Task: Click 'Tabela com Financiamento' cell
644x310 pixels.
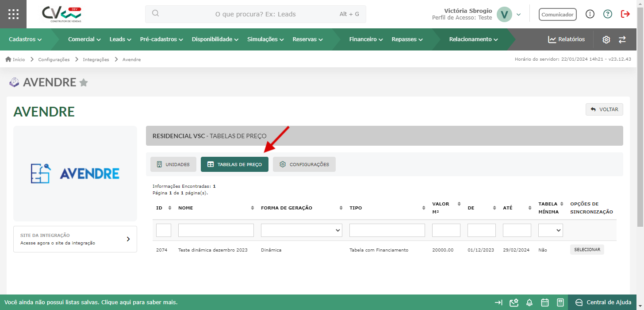Action: pos(379,250)
